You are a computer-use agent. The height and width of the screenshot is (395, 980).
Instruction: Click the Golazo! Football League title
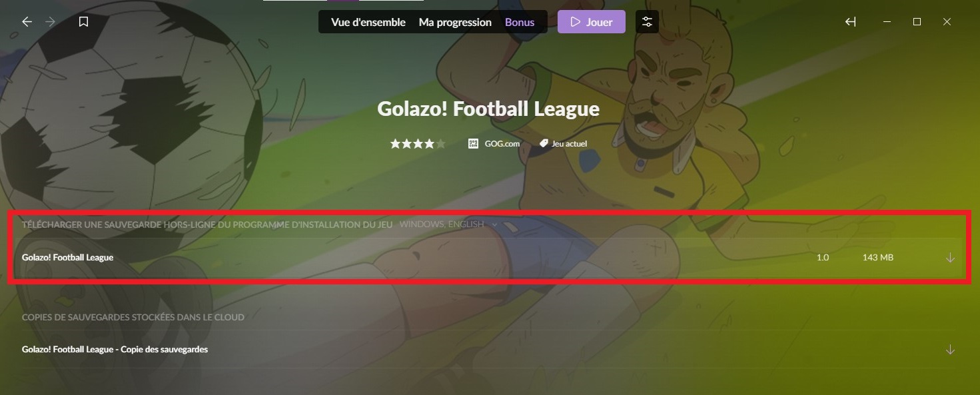(488, 109)
